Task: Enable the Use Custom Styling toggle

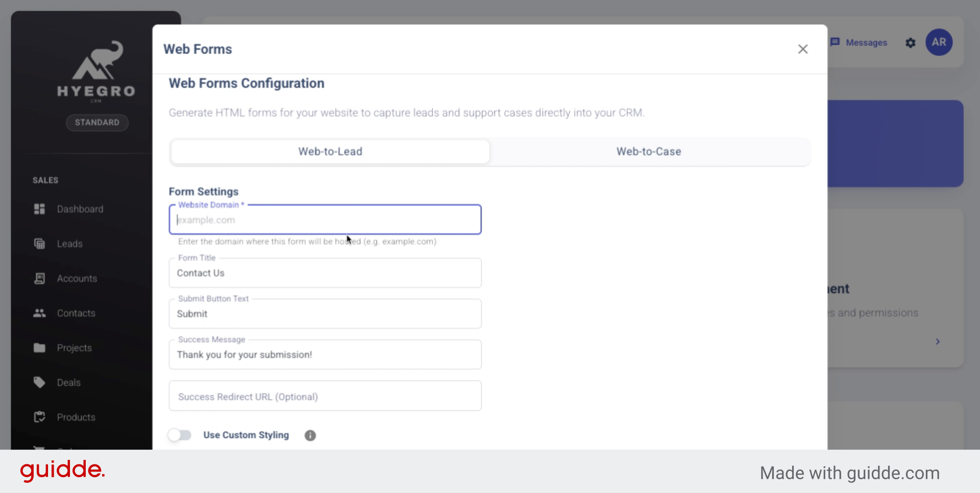Action: click(179, 435)
